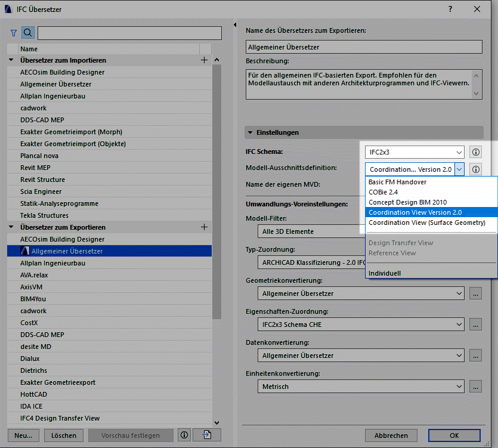Select import translator Scia Engineer

point(109,191)
